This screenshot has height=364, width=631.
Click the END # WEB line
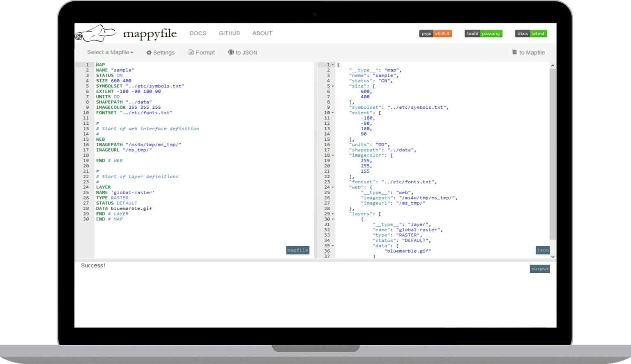point(109,161)
